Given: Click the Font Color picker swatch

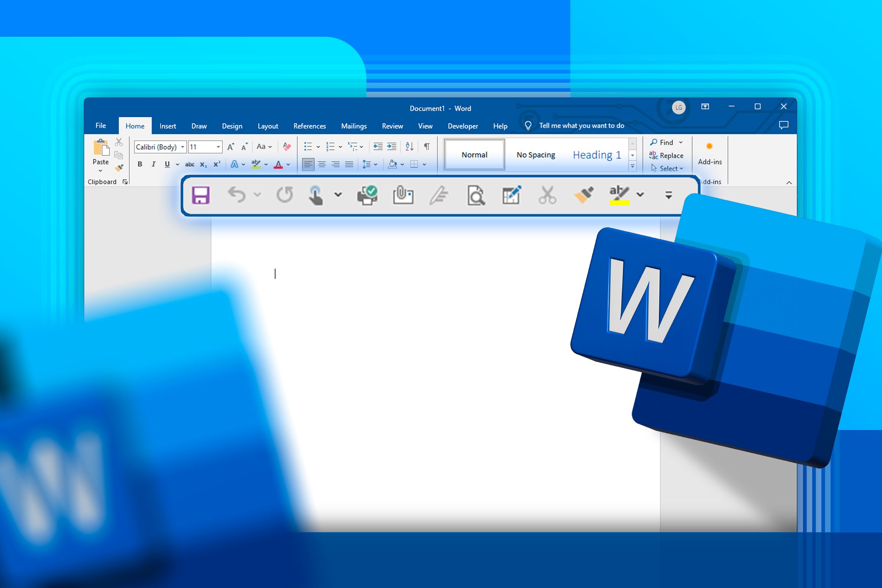Looking at the screenshot, I should tap(277, 164).
